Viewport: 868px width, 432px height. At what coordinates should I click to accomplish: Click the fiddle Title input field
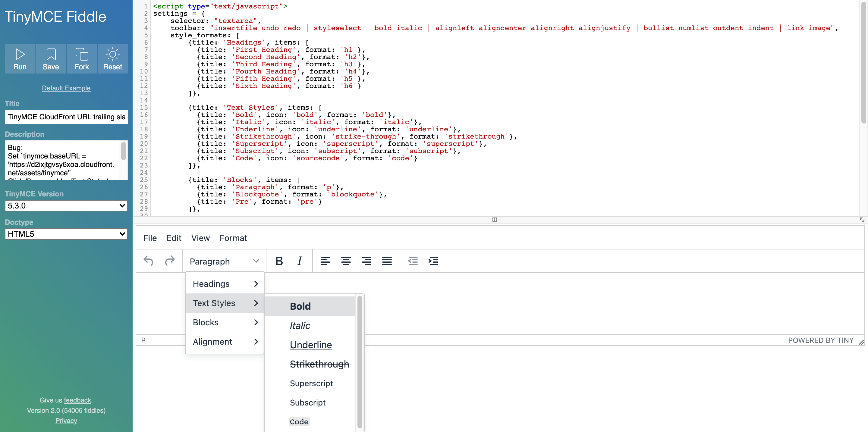[66, 117]
